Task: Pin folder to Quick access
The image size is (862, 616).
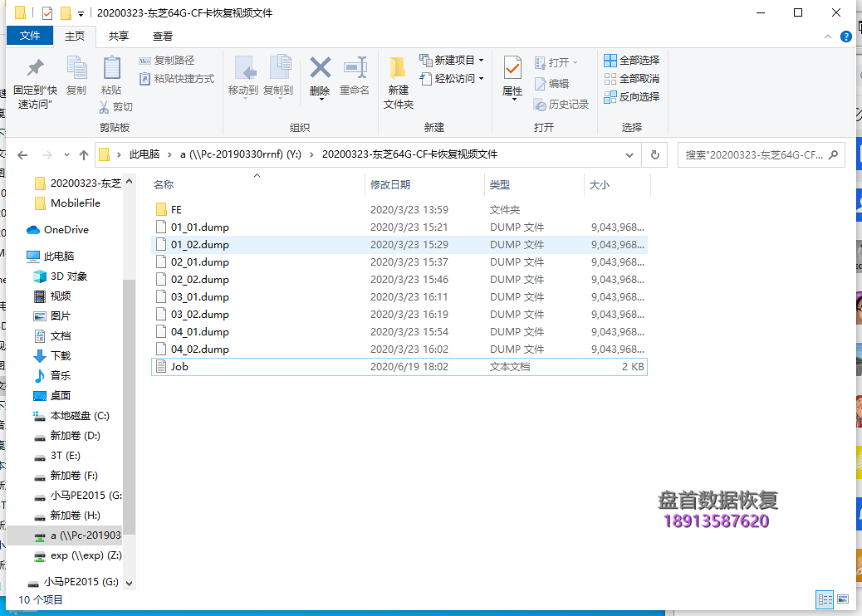Action: 35,82
